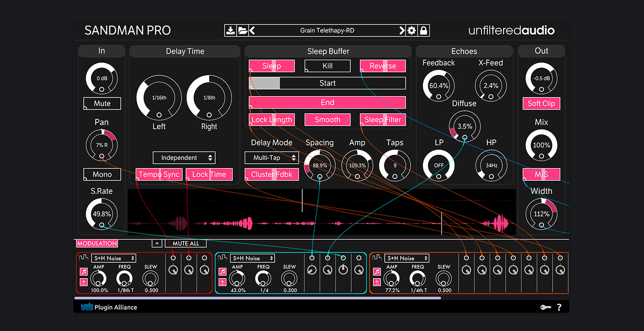644x331 pixels.
Task: Toggle bipolar mode icon on second modulator
Action: (222, 282)
